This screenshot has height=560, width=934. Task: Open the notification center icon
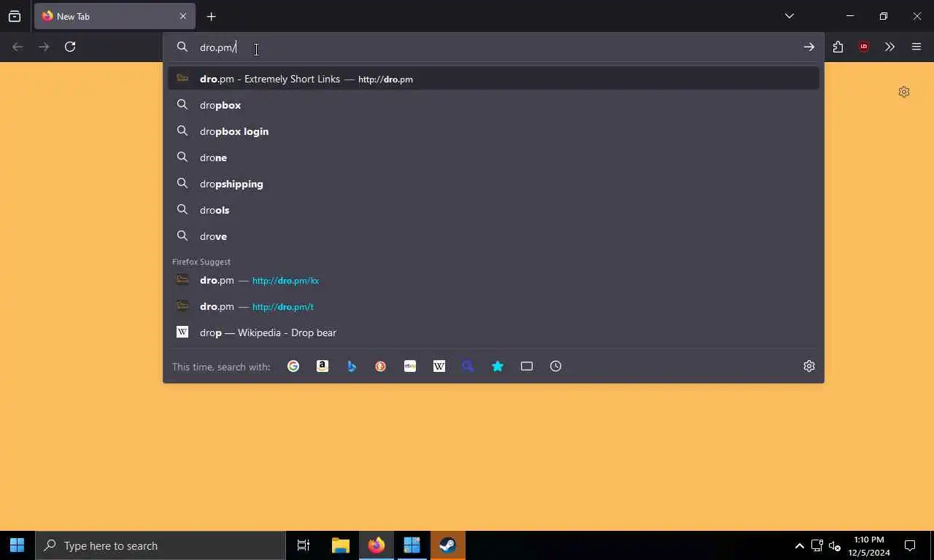tap(910, 545)
